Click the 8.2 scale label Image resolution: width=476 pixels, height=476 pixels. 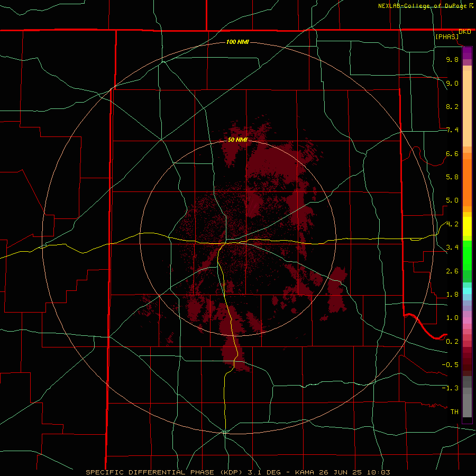(x=452, y=106)
